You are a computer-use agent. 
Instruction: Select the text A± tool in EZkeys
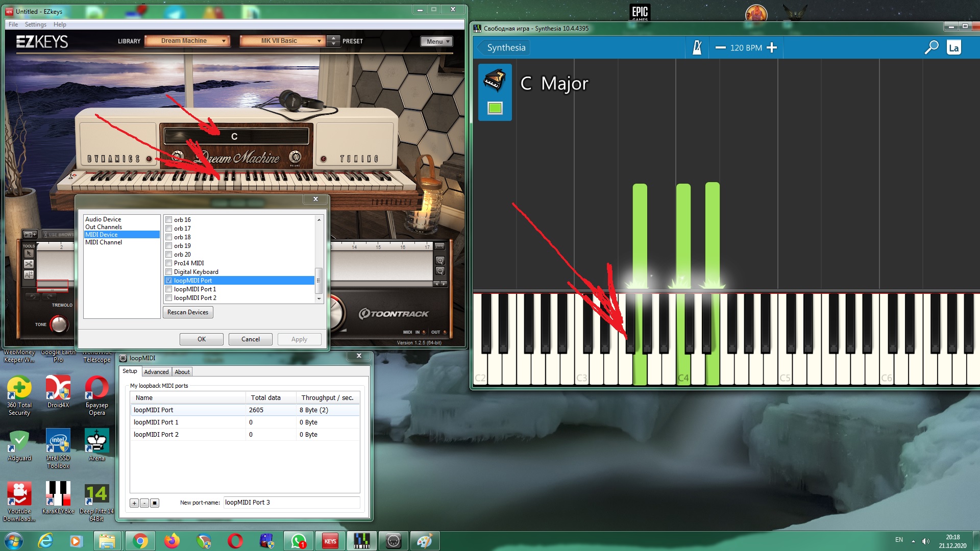click(x=29, y=274)
